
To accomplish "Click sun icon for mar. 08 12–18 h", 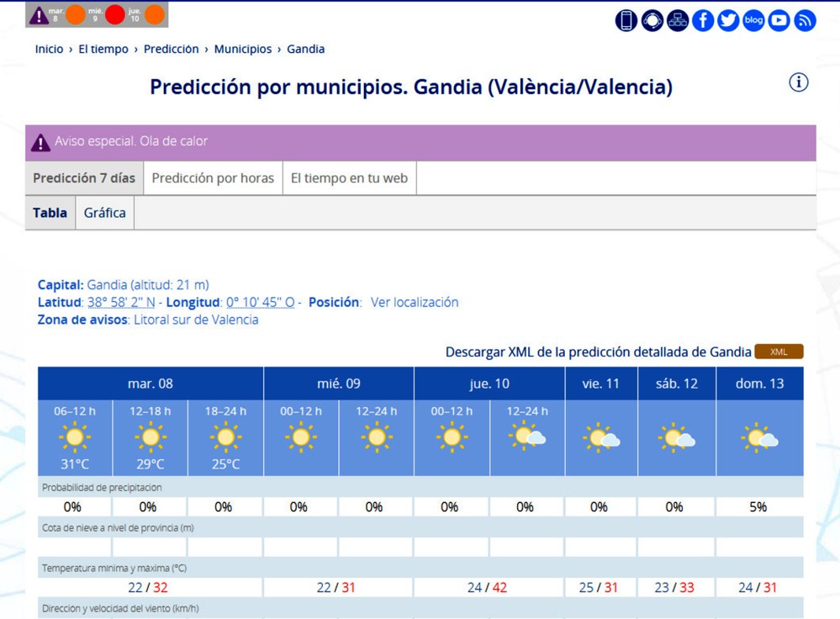I will pyautogui.click(x=150, y=436).
